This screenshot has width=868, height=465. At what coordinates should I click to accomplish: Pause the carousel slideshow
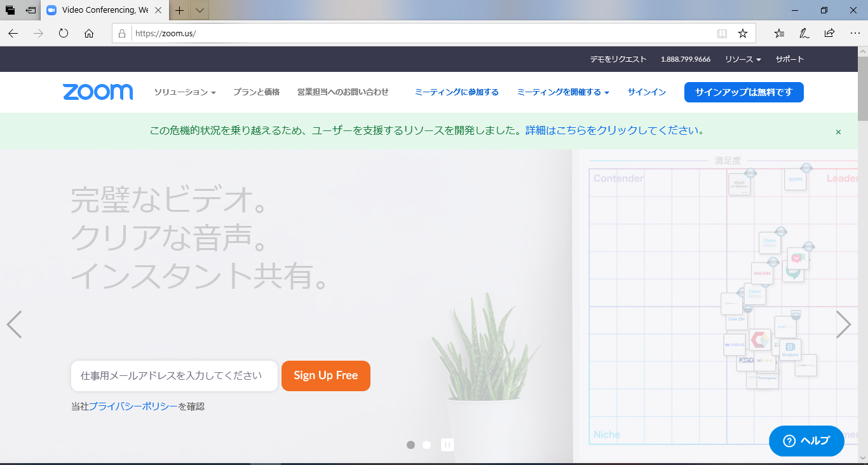(448, 445)
